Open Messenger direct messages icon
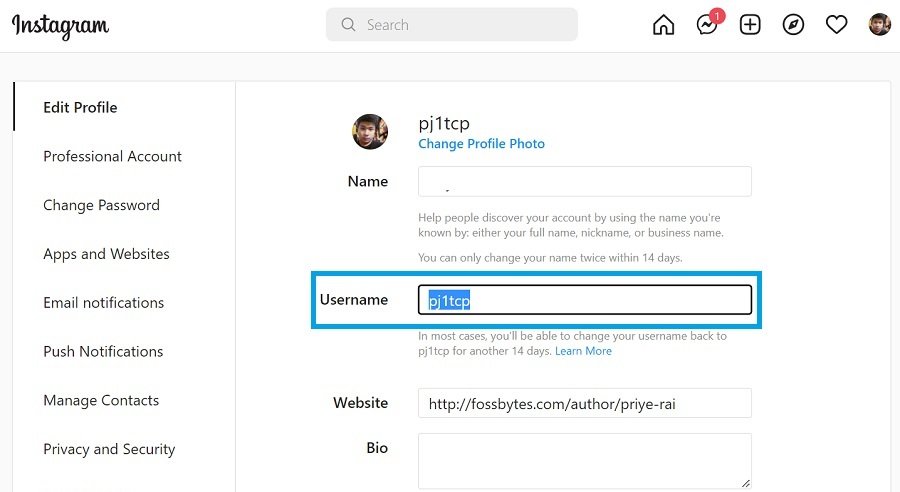 [707, 25]
